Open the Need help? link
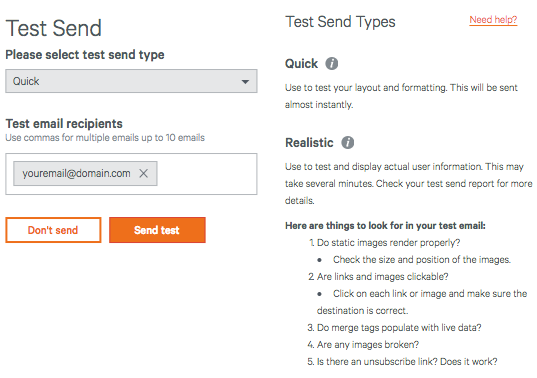The height and width of the screenshot is (378, 537). 493,20
